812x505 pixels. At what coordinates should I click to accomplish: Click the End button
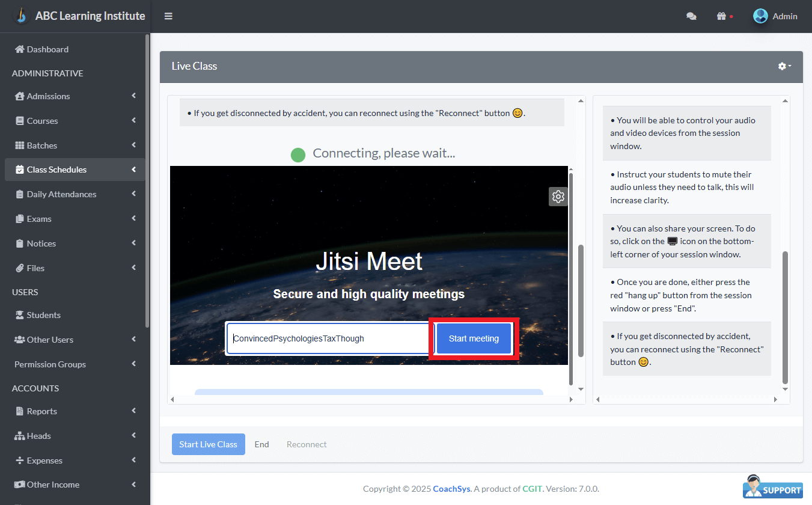(261, 444)
